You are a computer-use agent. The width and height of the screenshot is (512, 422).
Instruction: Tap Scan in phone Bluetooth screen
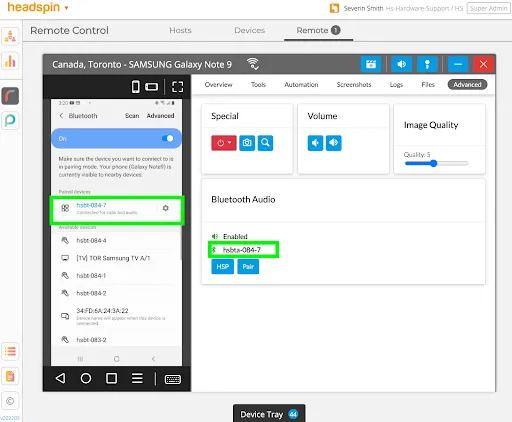132,116
